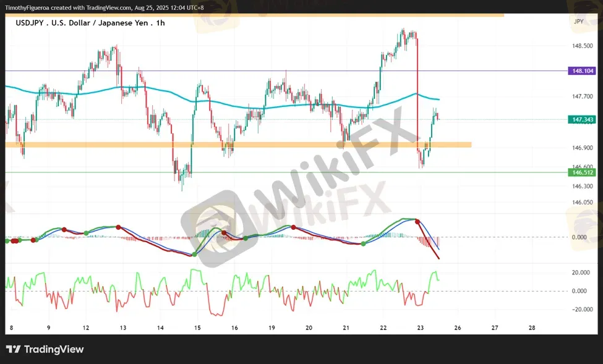Click date label 8 on time axis
The height and width of the screenshot is (364, 603).
(12, 328)
